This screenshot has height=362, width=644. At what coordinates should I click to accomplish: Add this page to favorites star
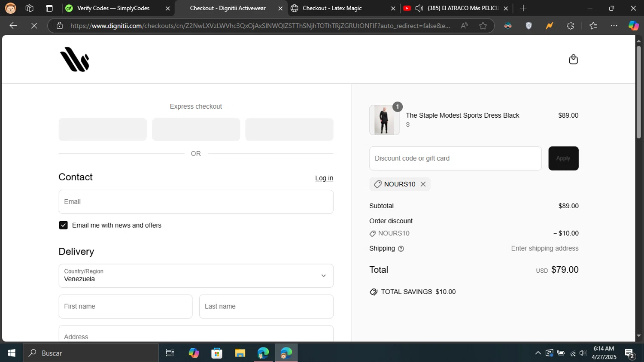pos(483,26)
